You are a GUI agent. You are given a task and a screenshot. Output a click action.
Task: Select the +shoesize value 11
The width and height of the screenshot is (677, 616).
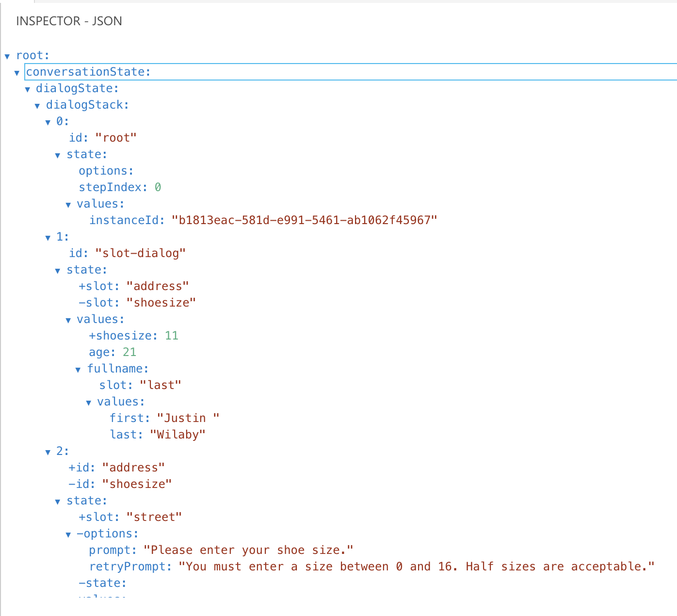(x=172, y=335)
